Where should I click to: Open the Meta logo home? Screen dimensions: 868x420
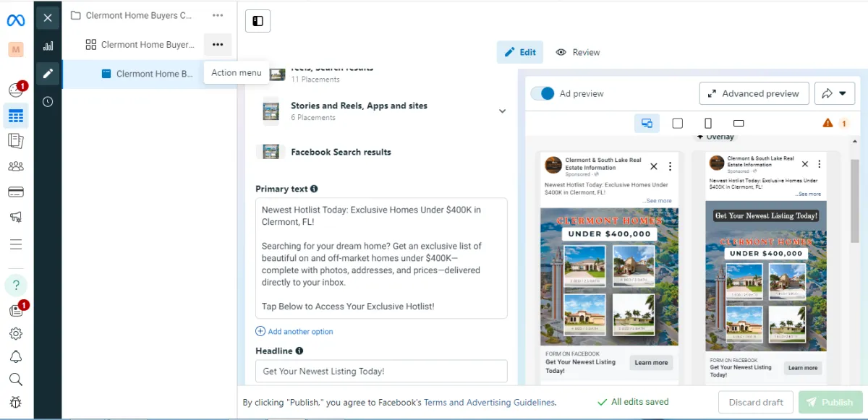pos(16,20)
